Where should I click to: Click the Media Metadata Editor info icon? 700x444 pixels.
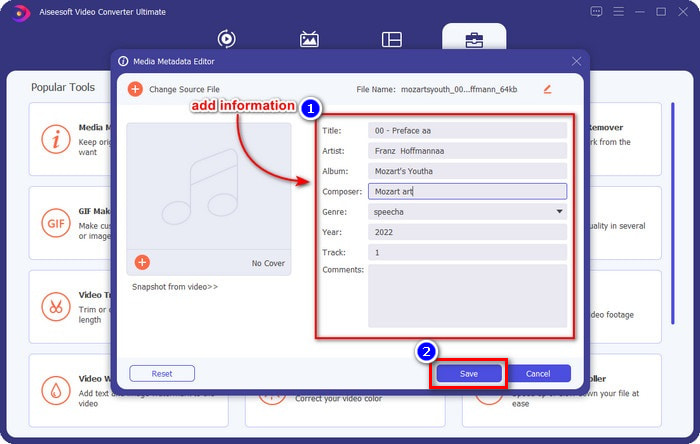(x=123, y=61)
